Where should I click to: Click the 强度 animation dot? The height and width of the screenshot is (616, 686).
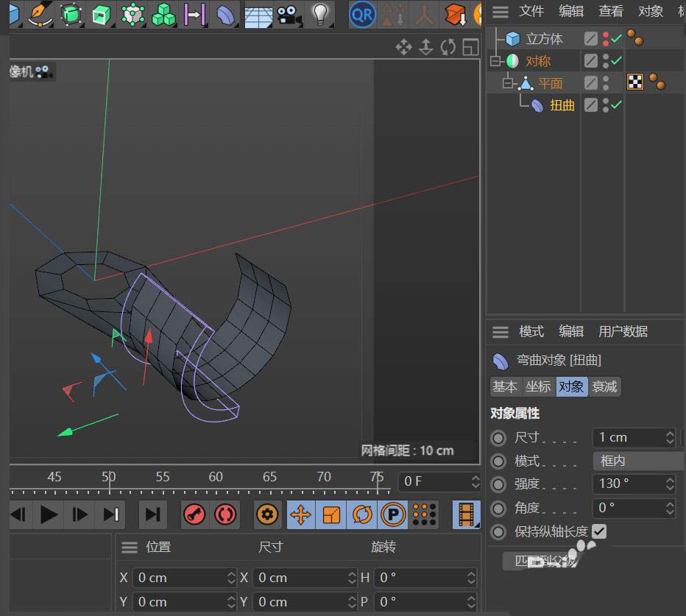[x=499, y=484]
